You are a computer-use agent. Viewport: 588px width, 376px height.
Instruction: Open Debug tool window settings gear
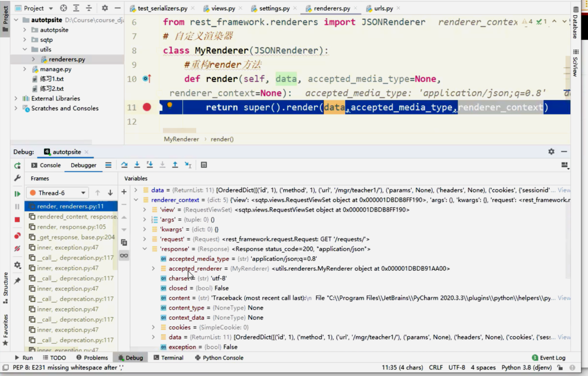(x=551, y=152)
